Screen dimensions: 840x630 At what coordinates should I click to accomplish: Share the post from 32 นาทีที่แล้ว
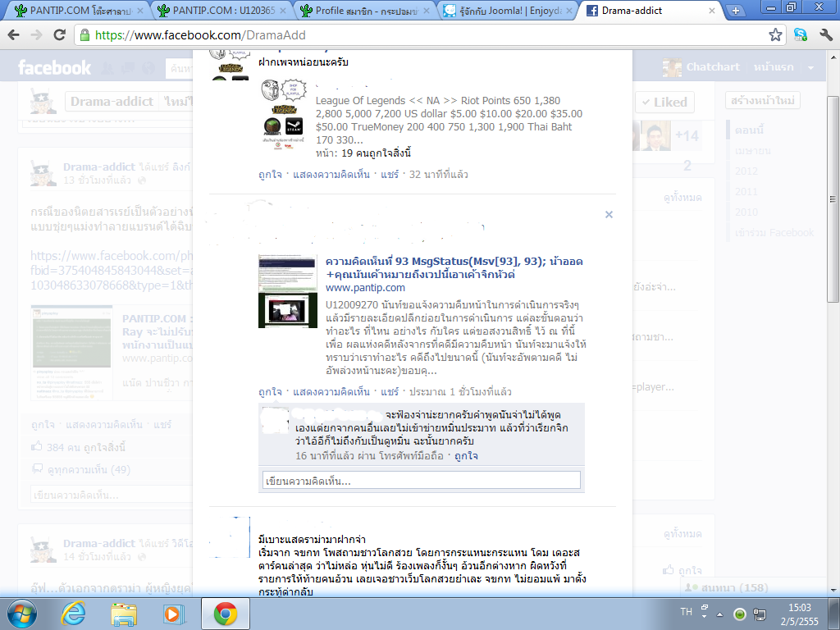(x=390, y=174)
